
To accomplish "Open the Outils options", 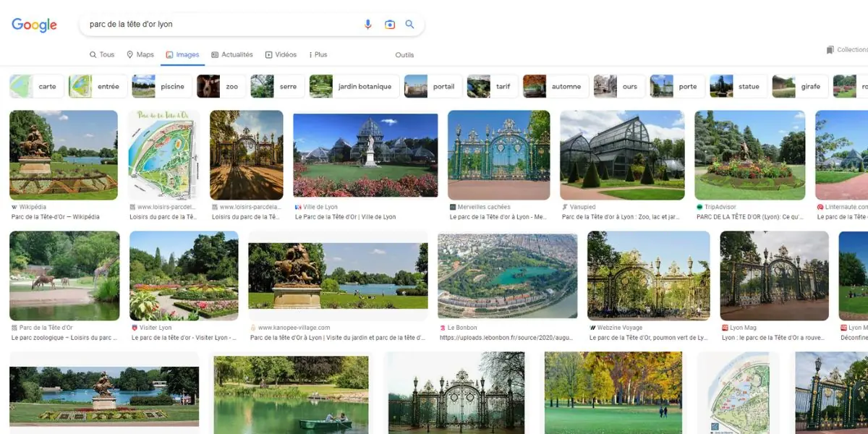I will pyautogui.click(x=404, y=55).
